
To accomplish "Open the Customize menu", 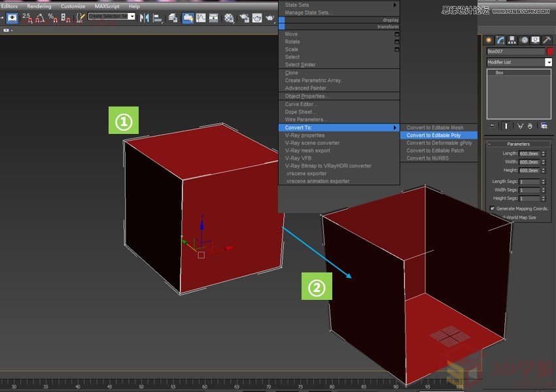I will point(73,7).
